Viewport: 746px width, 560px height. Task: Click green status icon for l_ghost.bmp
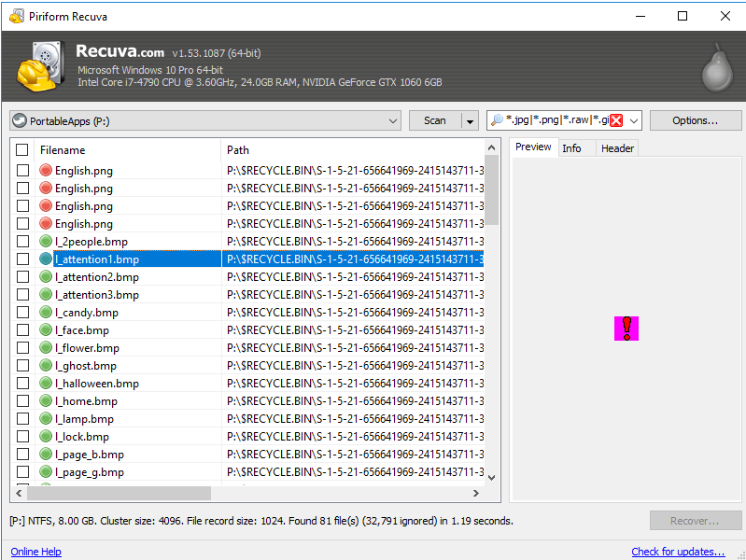(46, 366)
